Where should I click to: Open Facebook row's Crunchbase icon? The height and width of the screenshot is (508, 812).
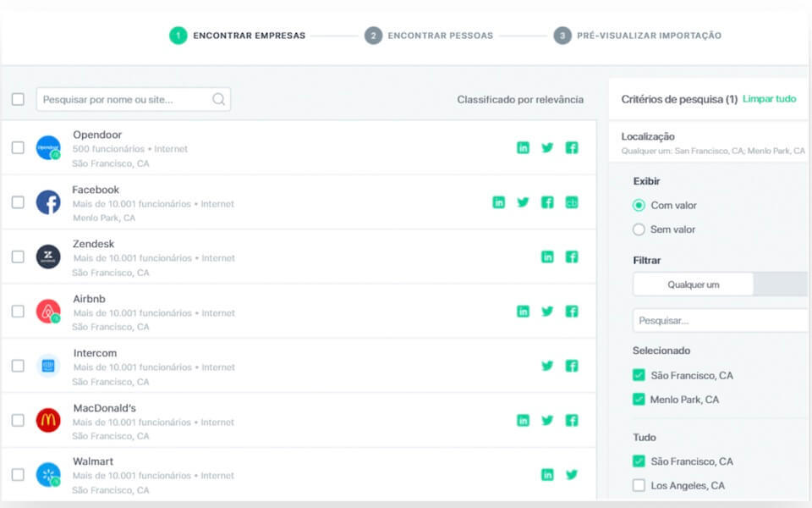(572, 202)
